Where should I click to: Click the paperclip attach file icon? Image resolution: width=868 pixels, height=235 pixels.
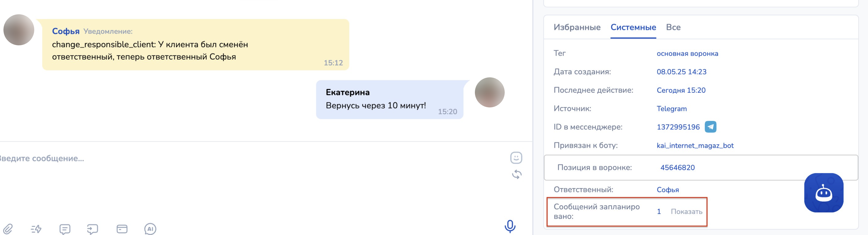[x=8, y=229]
